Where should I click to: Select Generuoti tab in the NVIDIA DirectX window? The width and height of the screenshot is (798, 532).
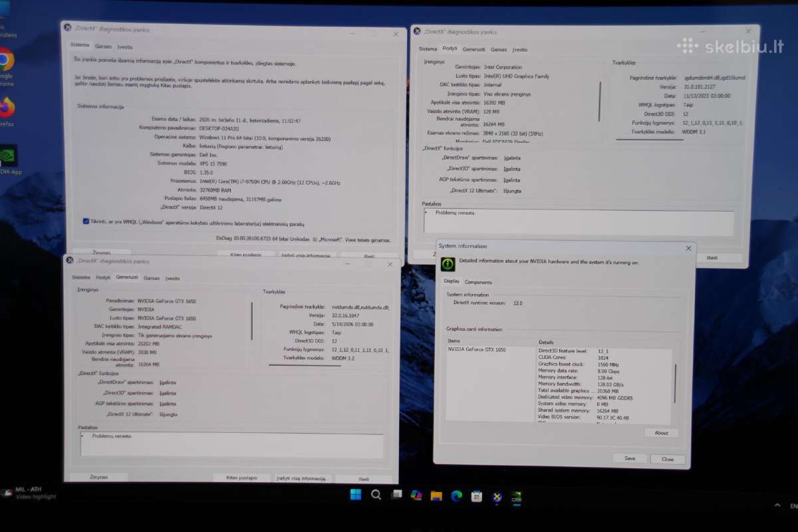click(126, 277)
